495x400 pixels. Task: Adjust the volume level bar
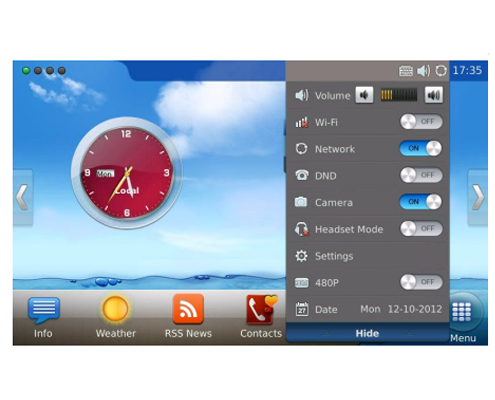click(x=399, y=95)
